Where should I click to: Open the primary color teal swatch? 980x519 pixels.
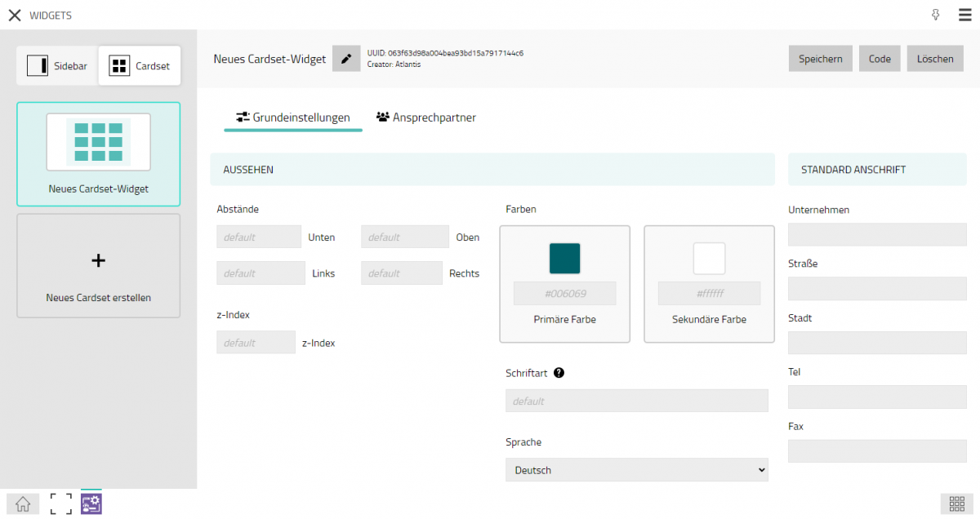coord(565,259)
